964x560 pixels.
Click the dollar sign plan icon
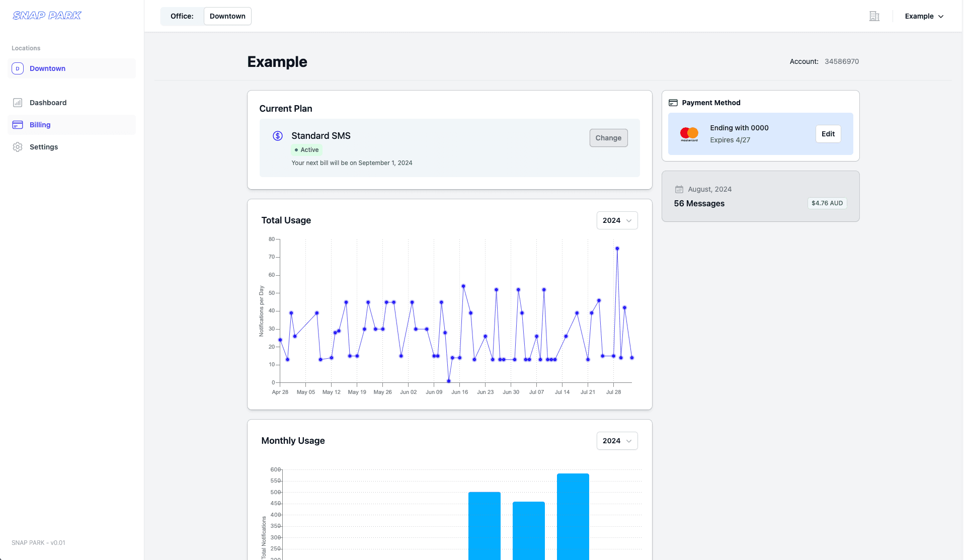tap(278, 136)
